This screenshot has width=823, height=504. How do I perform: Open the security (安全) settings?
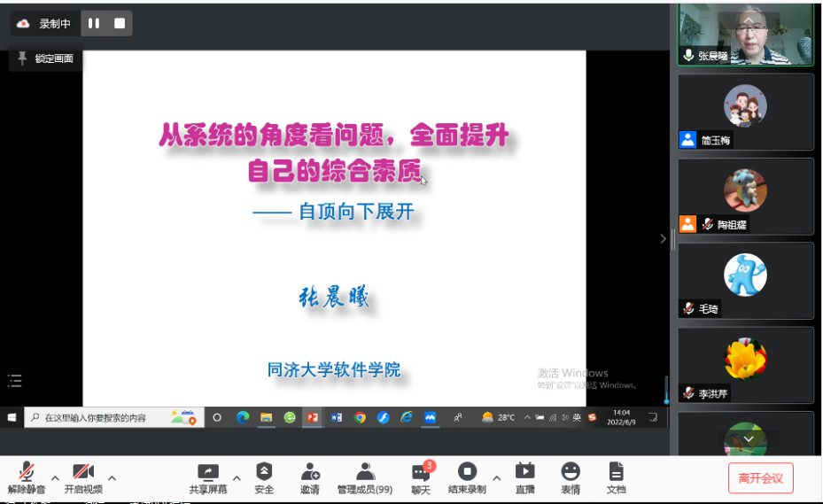pos(264,477)
